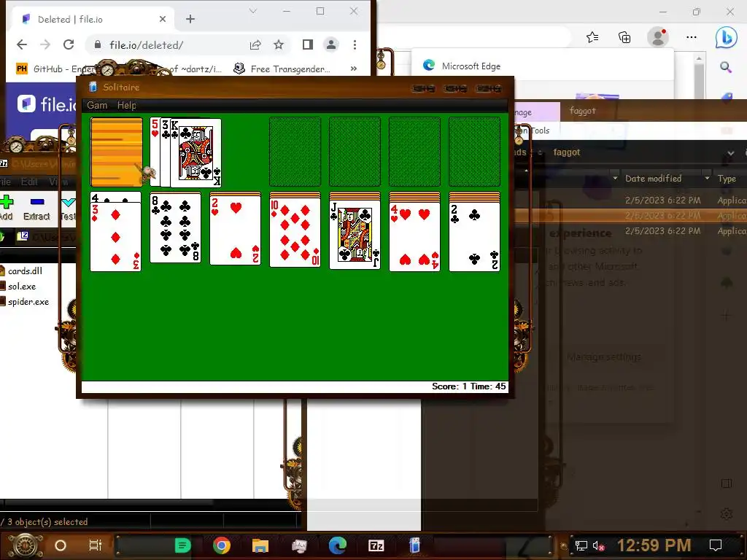747x560 pixels.
Task: Click Manage settings in Edge panel
Action: click(x=604, y=357)
